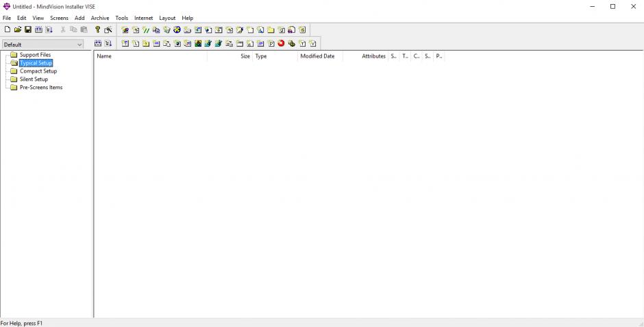
Task: Open the Internet menu
Action: click(x=143, y=18)
